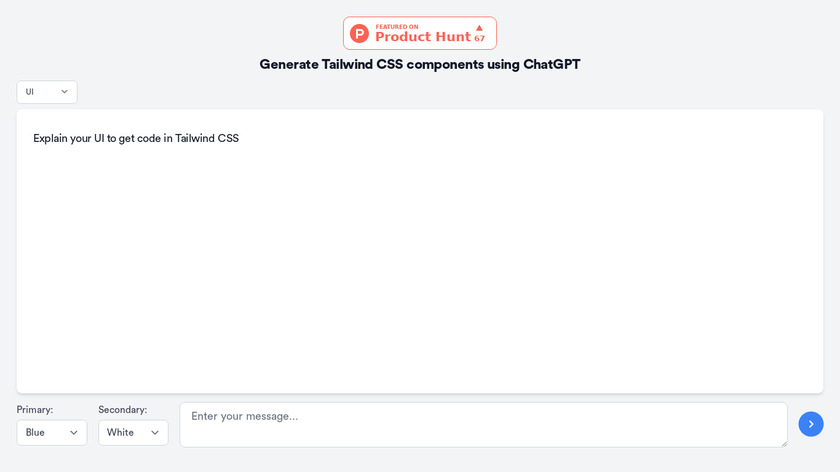This screenshot has width=840, height=472.
Task: Click the 67 upvote count on badge
Action: (x=480, y=39)
